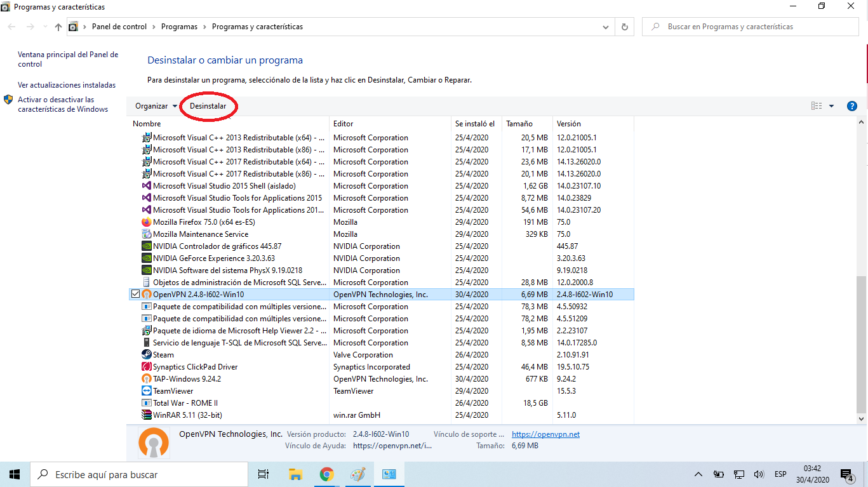Image resolution: width=868 pixels, height=487 pixels.
Task: Expand the arrow after Panel de control
Action: [154, 27]
